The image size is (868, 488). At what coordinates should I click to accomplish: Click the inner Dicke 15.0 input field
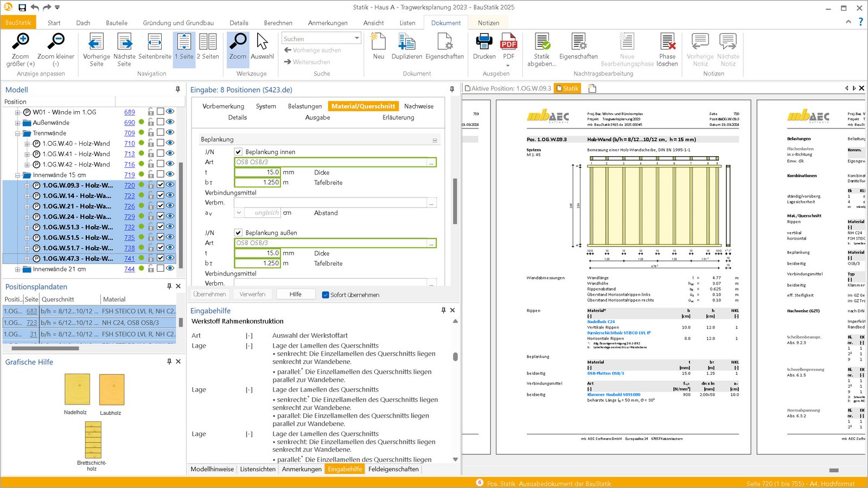click(258, 172)
